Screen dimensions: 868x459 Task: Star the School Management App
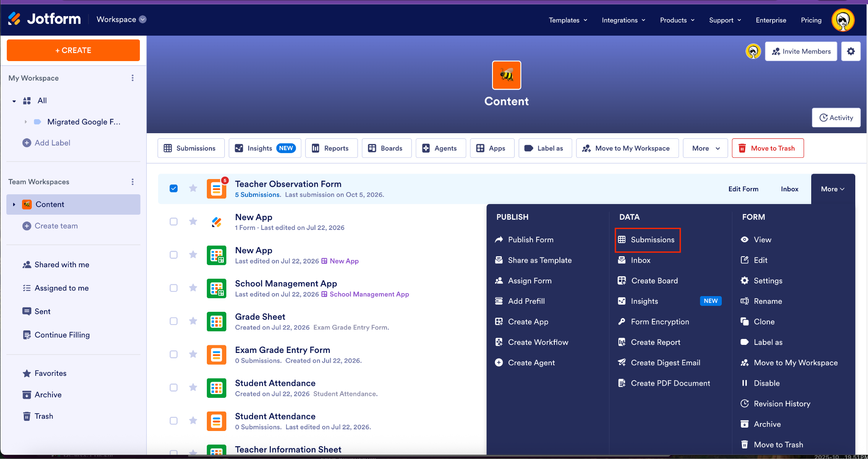click(193, 288)
